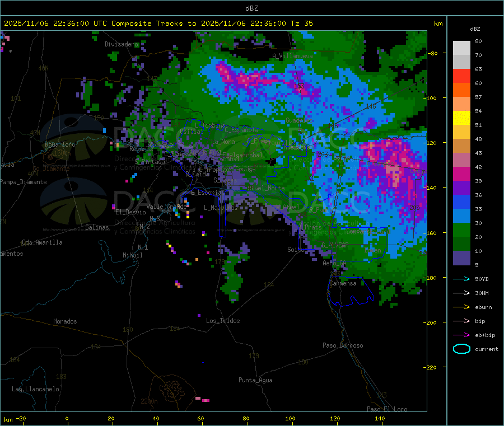
Task: Click the cyan 50YD arrow in legend
Action: pyautogui.click(x=461, y=279)
